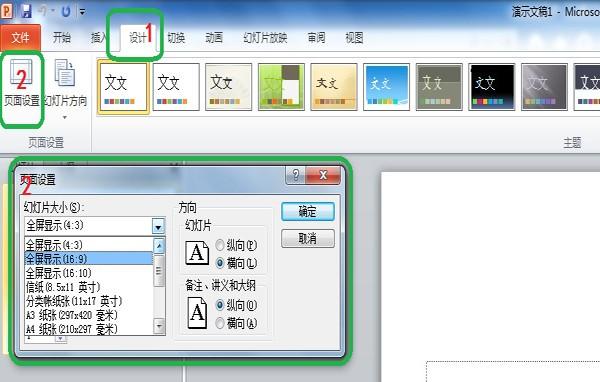This screenshot has height=382, width=600.
Task: Select the black theme thumbnail
Action: (492, 87)
